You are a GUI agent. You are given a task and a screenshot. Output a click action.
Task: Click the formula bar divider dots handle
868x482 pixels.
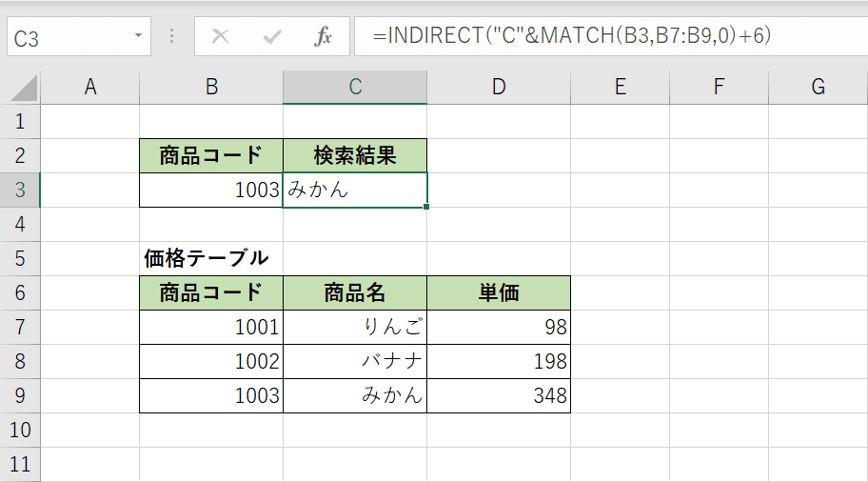point(172,36)
